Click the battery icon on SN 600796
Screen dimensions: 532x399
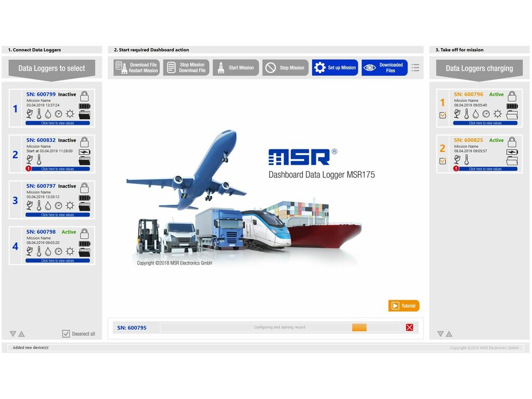(512, 106)
